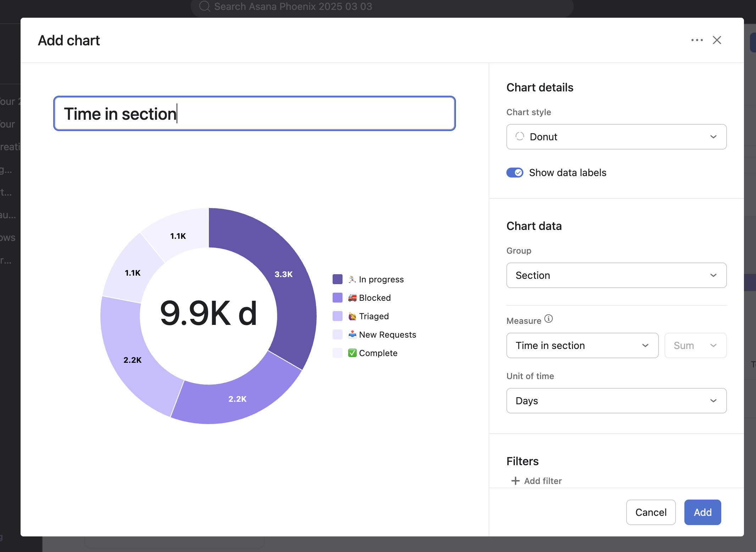This screenshot has height=552, width=756.
Task: Click the search icon in top bar
Action: tap(205, 6)
